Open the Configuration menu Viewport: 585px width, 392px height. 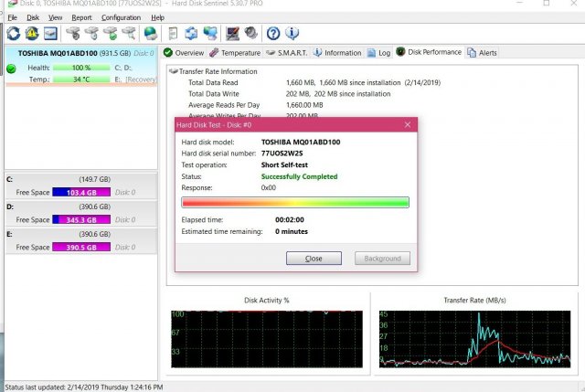(121, 17)
